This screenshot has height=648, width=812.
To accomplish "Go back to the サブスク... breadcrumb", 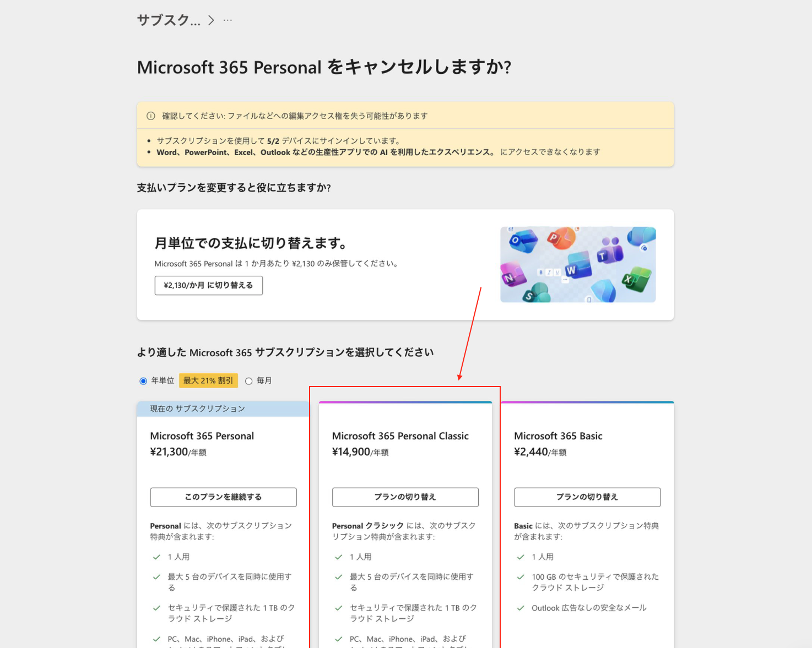I will (x=169, y=20).
